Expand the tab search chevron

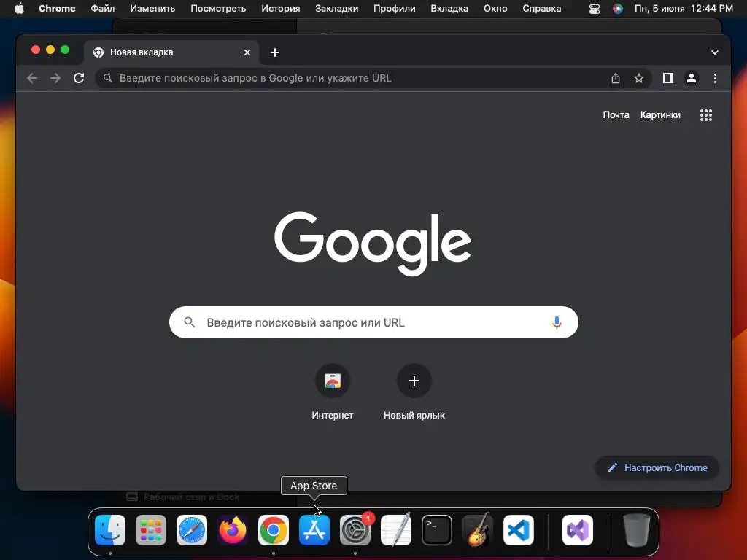click(x=715, y=52)
